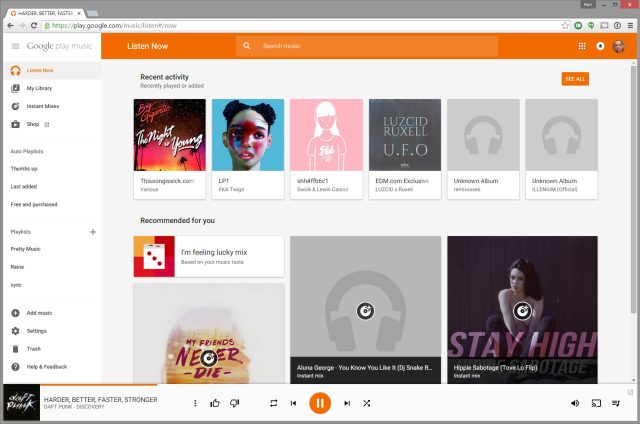The width and height of the screenshot is (640, 424).
Task: Open the pink shh#ffb6c1 album card
Action: (326, 149)
